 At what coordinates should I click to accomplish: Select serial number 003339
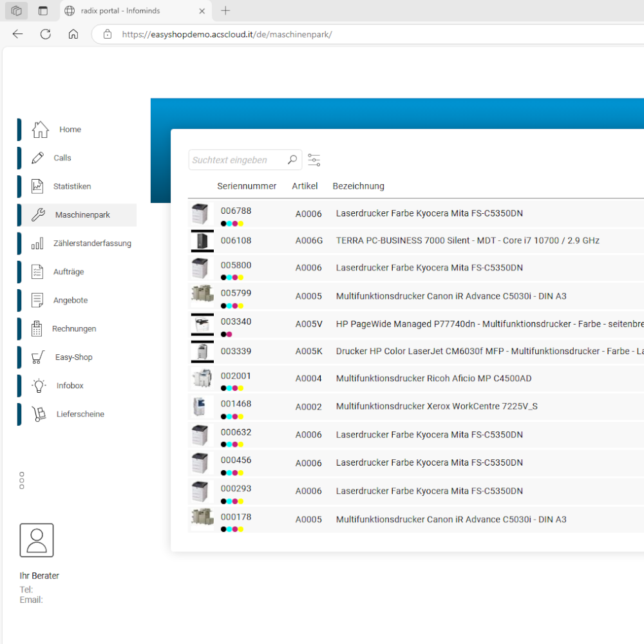[236, 351]
